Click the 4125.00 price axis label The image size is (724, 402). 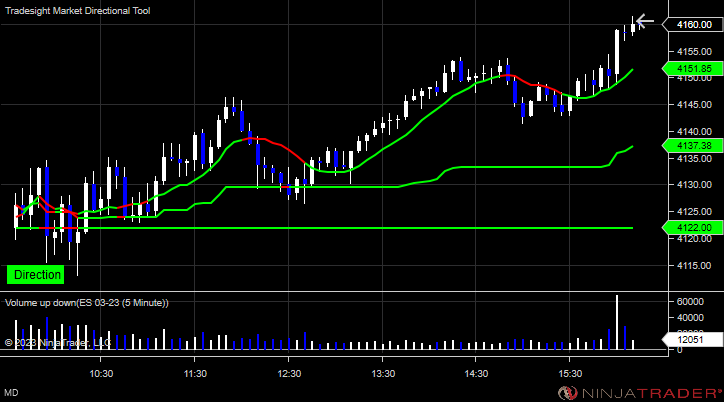pos(694,211)
